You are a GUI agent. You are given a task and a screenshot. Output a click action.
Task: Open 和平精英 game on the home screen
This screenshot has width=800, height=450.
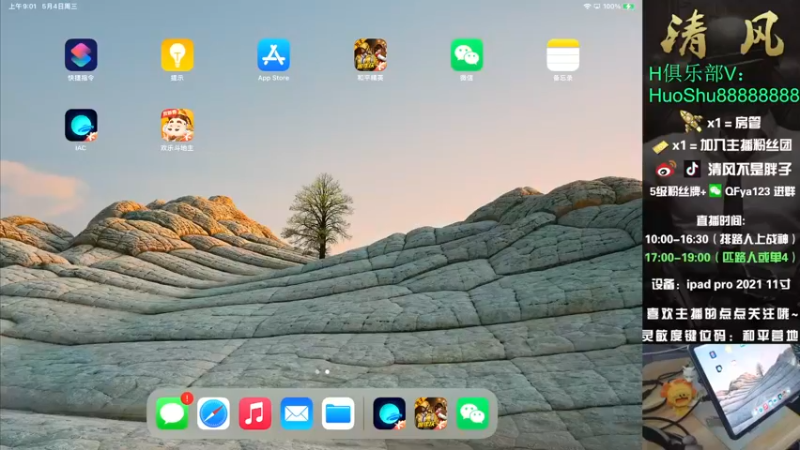click(370, 55)
